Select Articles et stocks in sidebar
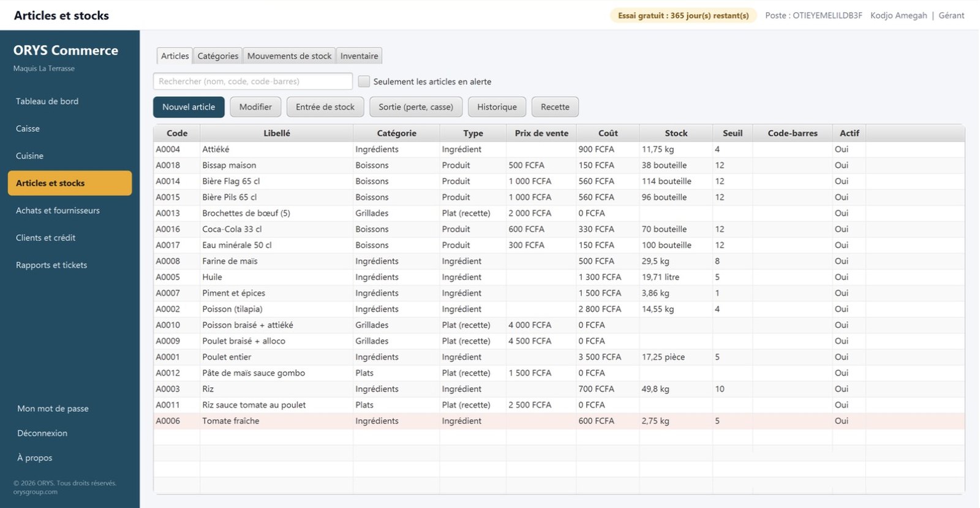 click(x=70, y=183)
